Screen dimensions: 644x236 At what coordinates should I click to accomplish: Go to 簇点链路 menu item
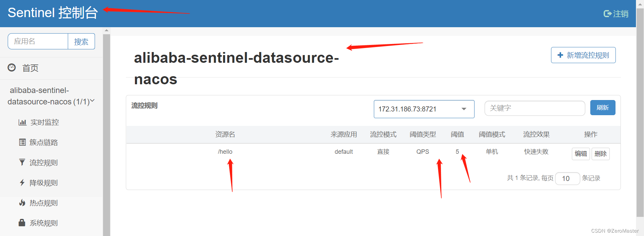pos(44,142)
